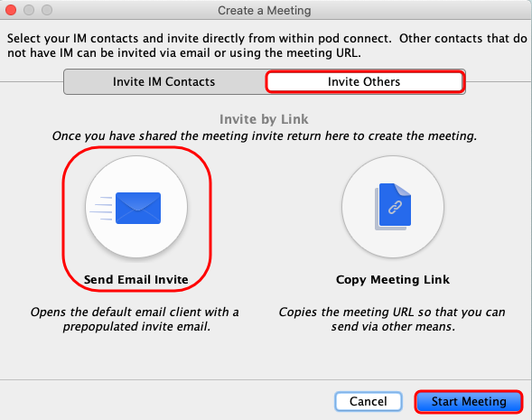Screen dimensions: 532x420
Task: Click the Invite by Link heading
Action: click(264, 119)
